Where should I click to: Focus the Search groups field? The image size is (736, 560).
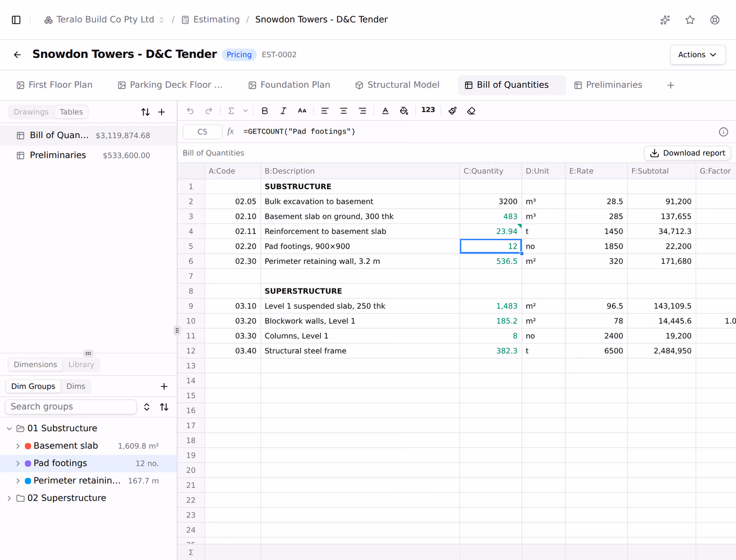point(71,407)
